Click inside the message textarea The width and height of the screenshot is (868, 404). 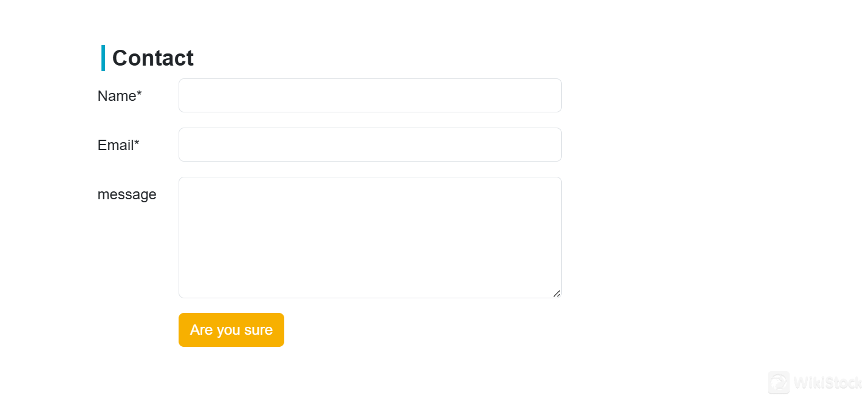(370, 237)
